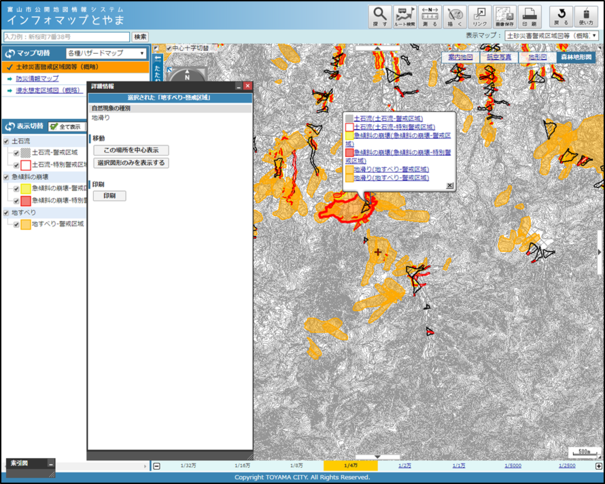Uncheck the 急傾斜の崩壊-特別警戒区域 layer checkbox
This screenshot has height=484, width=605.
16,201
